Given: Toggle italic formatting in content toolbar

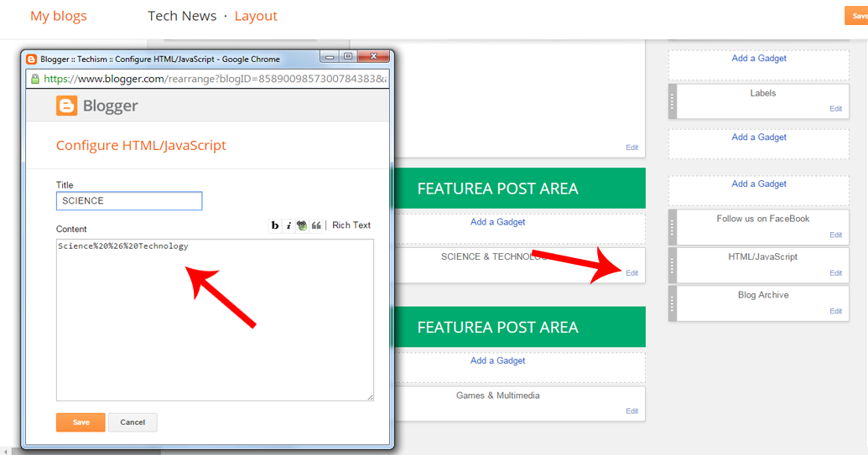Looking at the screenshot, I should click(288, 225).
